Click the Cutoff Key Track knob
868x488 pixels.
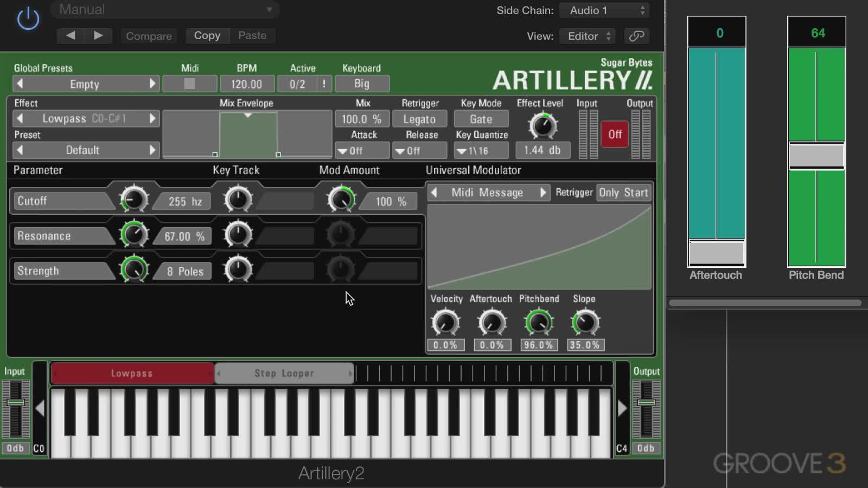coord(238,200)
